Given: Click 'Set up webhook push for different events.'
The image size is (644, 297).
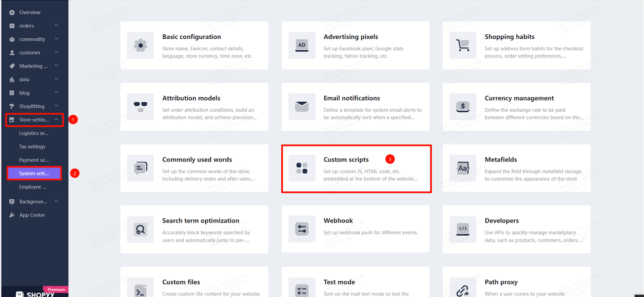Looking at the screenshot, I should point(371,233).
